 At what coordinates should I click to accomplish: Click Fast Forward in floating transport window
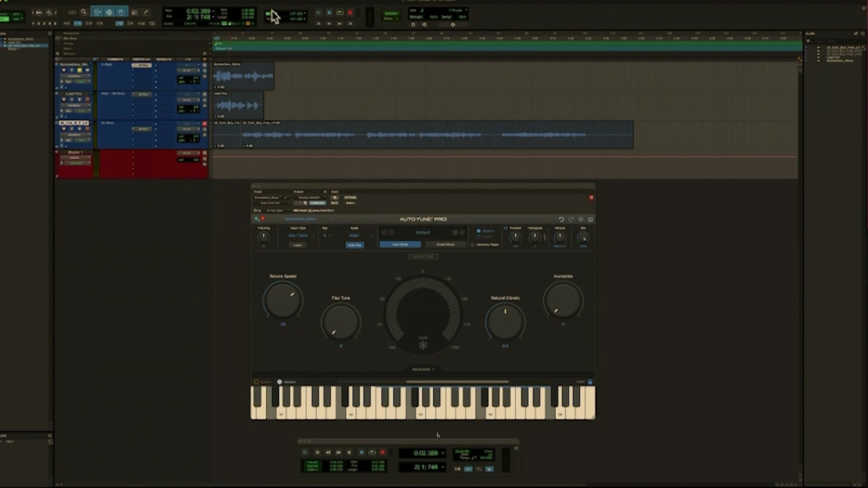(x=339, y=452)
